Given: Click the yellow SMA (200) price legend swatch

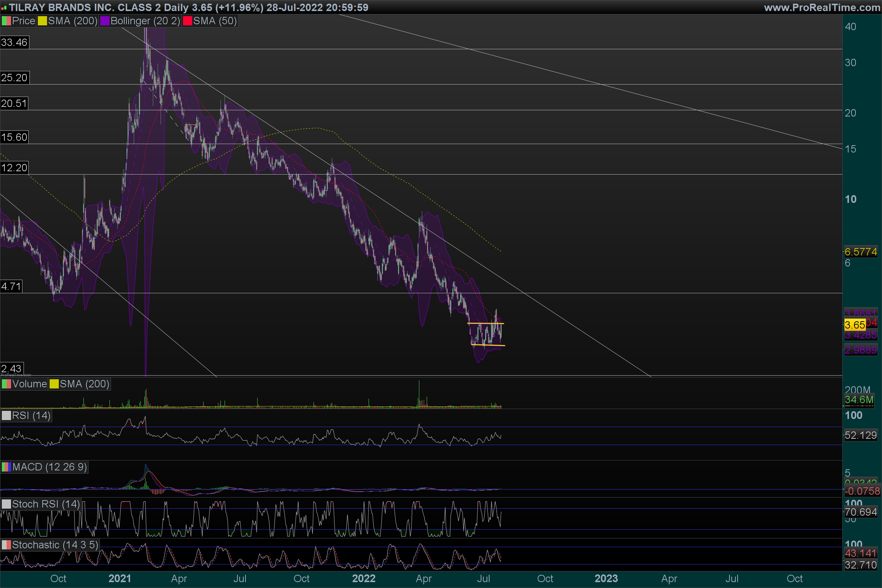Looking at the screenshot, I should tap(42, 21).
